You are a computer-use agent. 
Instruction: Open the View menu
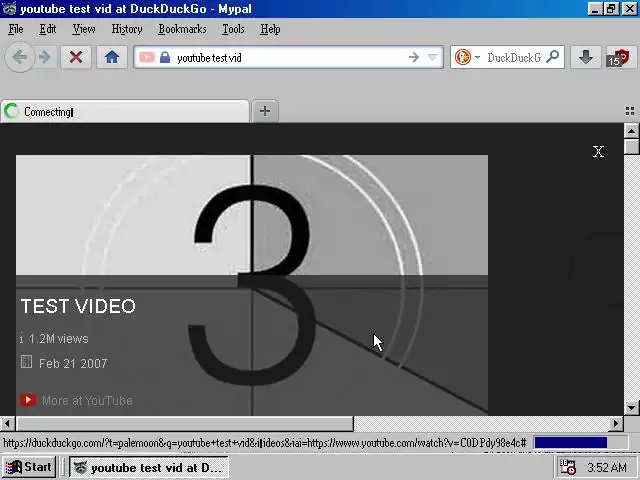coord(84,29)
